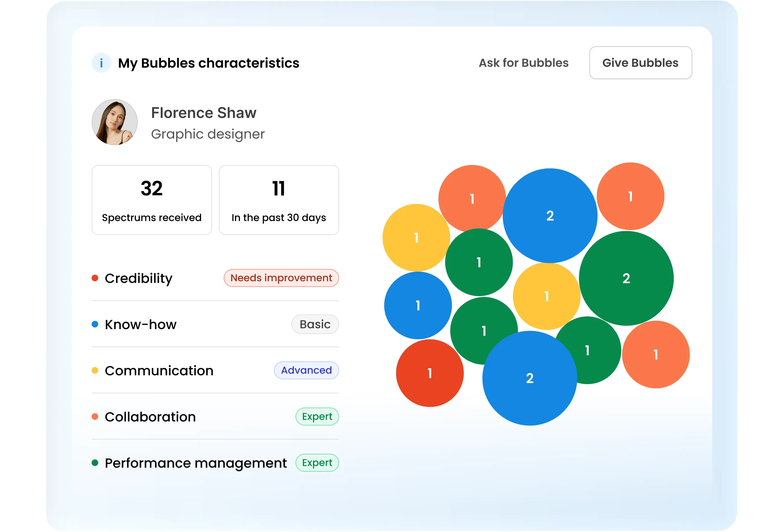
Task: Click the info icon beside My Bubbles characteristics
Action: (x=101, y=63)
